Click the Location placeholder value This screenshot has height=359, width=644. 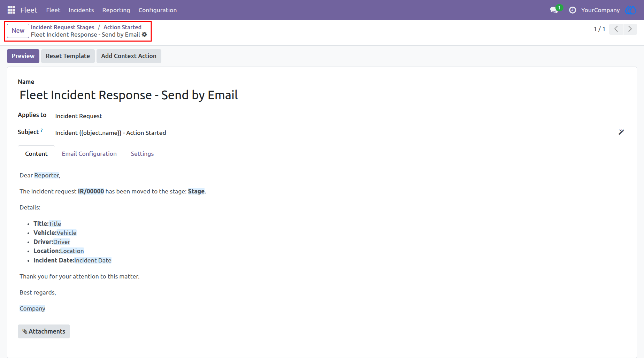pyautogui.click(x=72, y=251)
